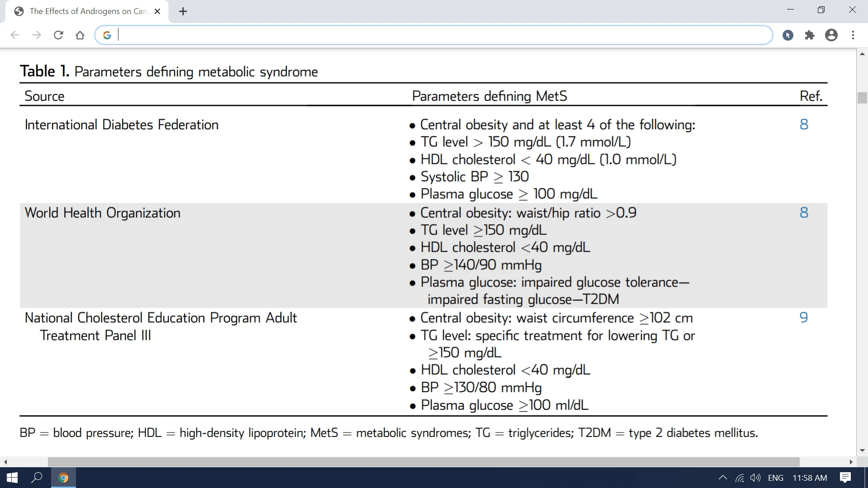This screenshot has height=488, width=868.
Task: Open reference 8 for World Health Organization
Action: point(804,212)
